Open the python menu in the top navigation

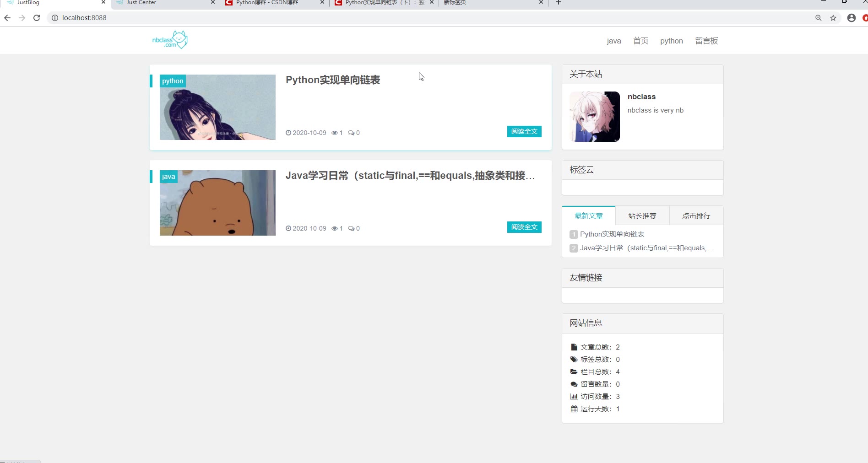point(672,41)
